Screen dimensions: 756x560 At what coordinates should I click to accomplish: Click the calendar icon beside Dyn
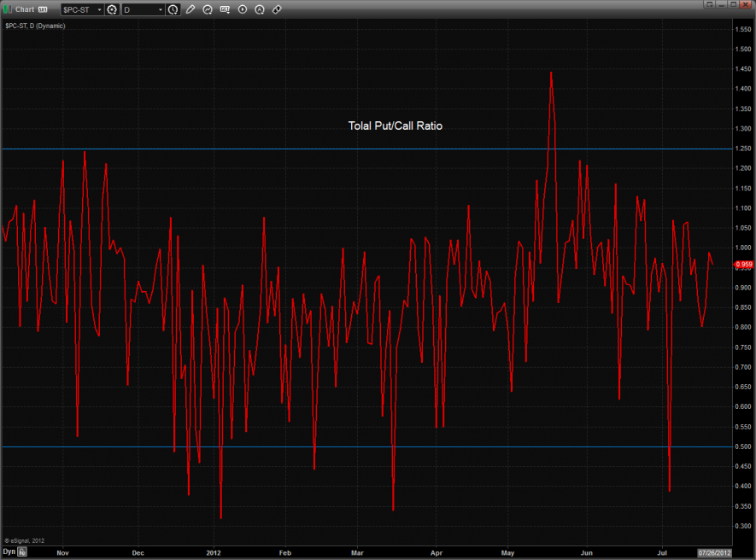[23, 552]
